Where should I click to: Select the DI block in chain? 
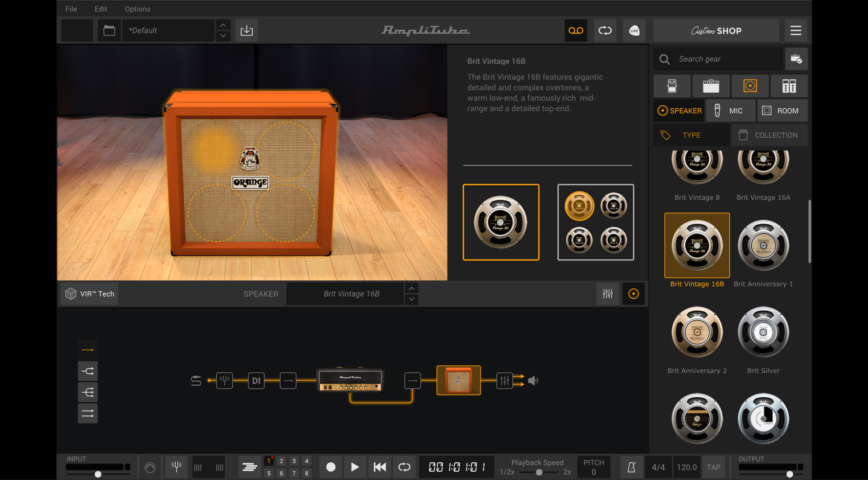[x=256, y=381]
